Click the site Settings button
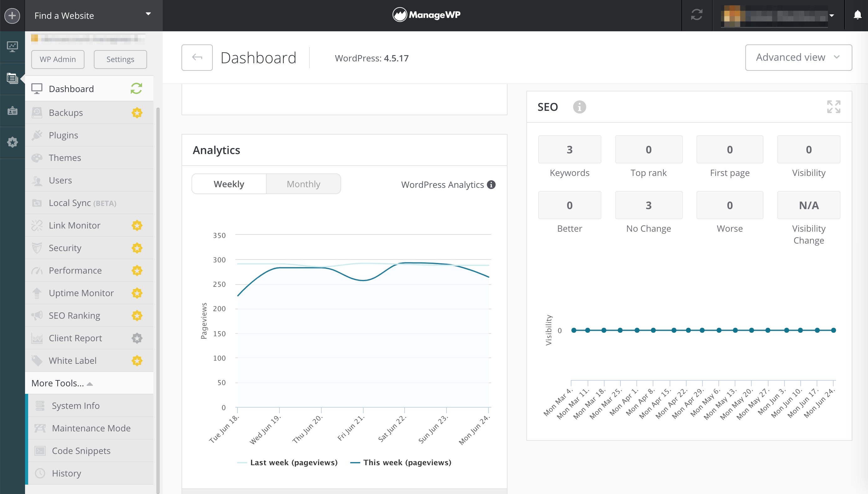Viewport: 868px width, 494px height. 120,59
